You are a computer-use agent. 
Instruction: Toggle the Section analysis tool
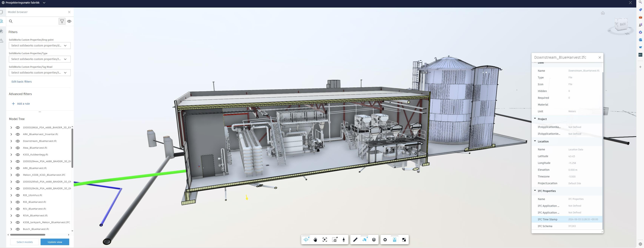[x=364, y=240]
